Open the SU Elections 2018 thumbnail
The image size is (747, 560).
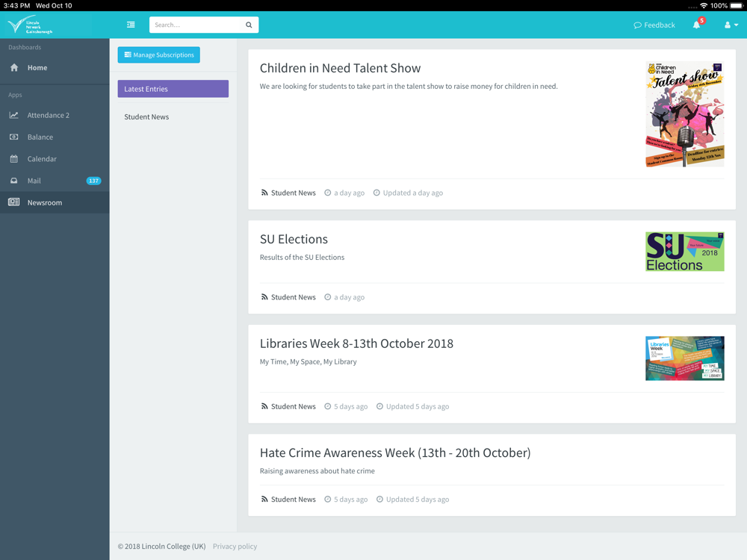684,252
